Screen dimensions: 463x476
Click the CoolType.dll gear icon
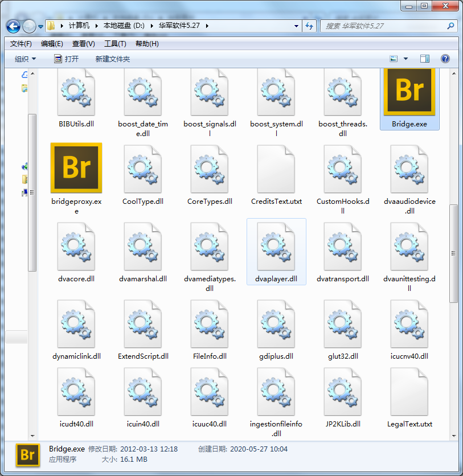[142, 169]
